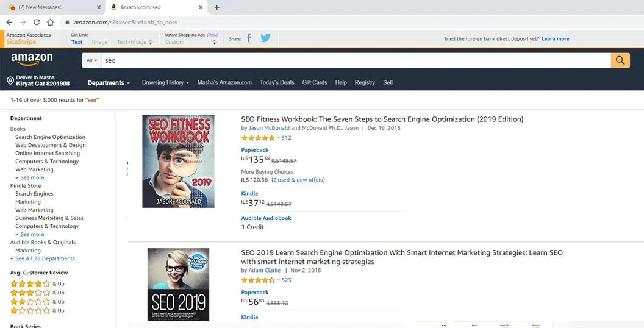Share via Twitter icon in SiteStripe
The width and height of the screenshot is (644, 328).
click(x=266, y=38)
